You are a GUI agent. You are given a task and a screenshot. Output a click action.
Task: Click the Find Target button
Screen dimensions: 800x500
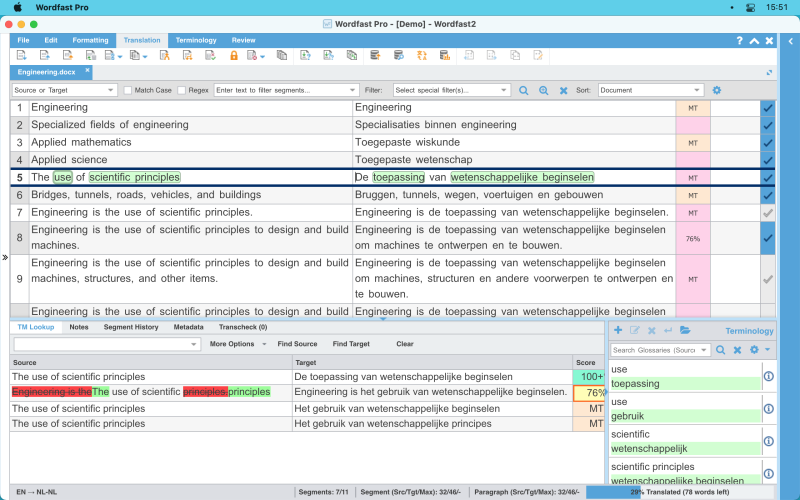(351, 344)
